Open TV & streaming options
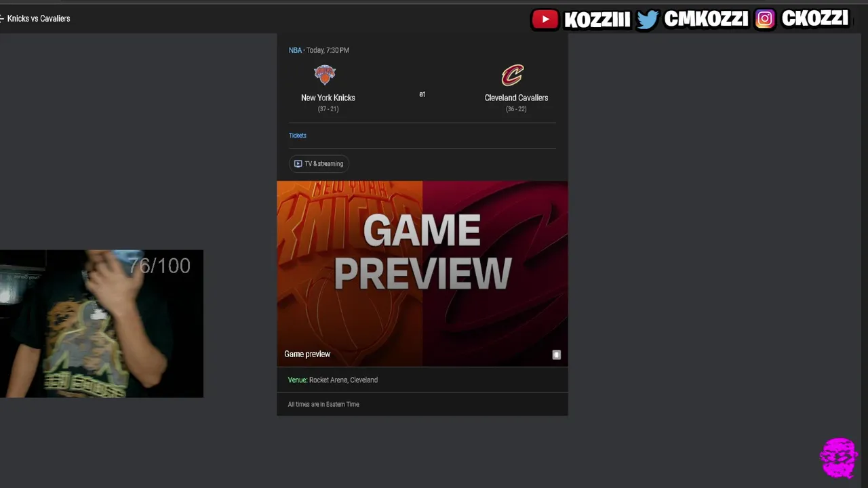 (x=319, y=163)
